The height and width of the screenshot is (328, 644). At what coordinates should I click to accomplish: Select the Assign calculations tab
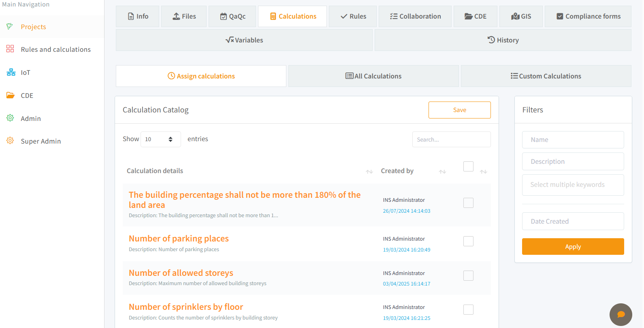(201, 76)
